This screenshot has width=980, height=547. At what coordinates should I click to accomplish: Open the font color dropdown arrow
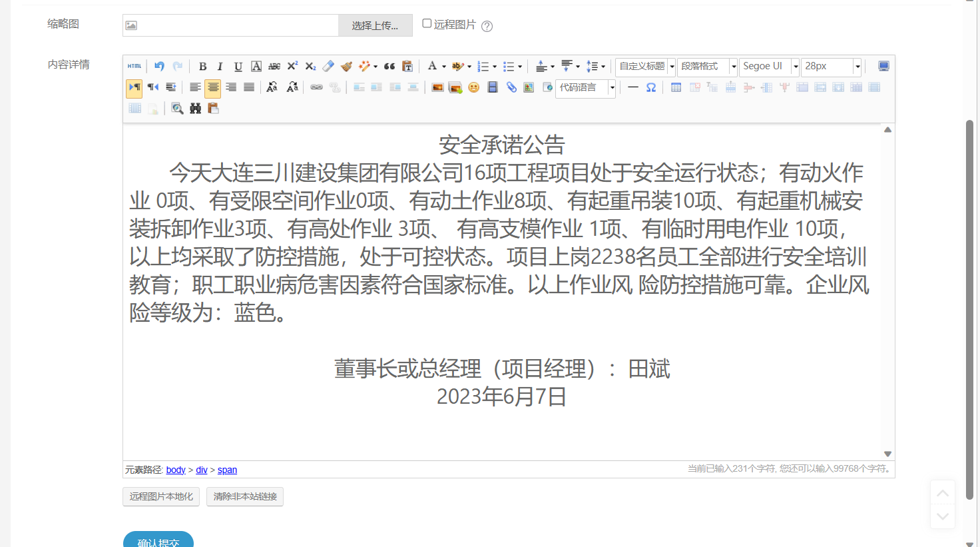[x=444, y=67]
